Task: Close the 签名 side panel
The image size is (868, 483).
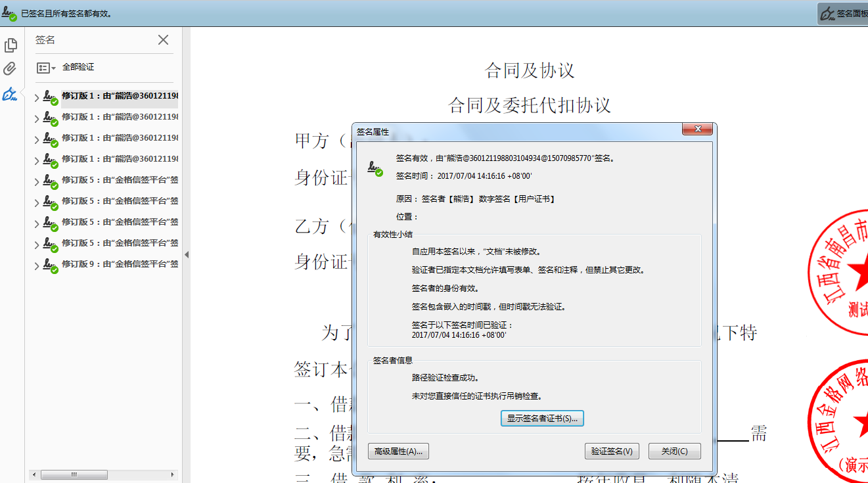Action: point(164,40)
